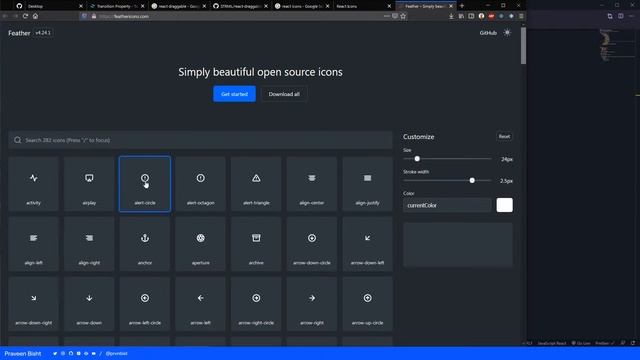Switch to the react-draggable Google tab
This screenshot has height=360, width=640.
click(x=178, y=6)
